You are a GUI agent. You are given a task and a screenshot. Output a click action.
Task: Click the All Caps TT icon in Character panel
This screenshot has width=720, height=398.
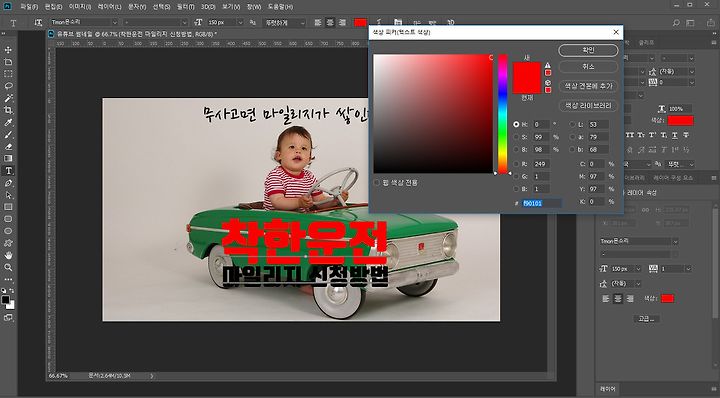click(630, 135)
